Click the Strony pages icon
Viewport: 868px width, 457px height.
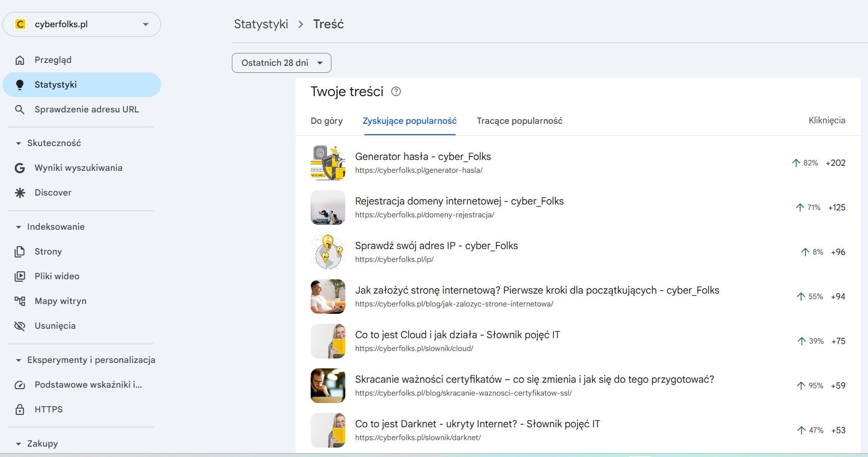(x=20, y=252)
